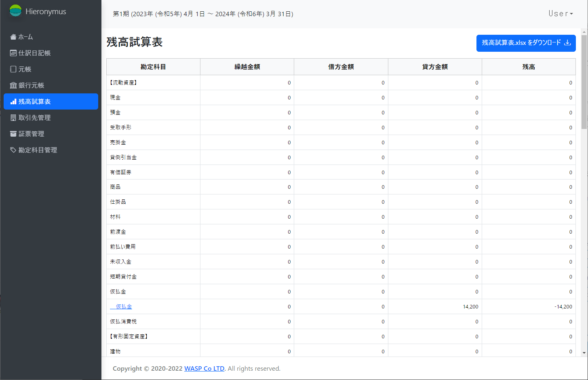
Task: Click the -14,200 balance cell
Action: click(529, 306)
